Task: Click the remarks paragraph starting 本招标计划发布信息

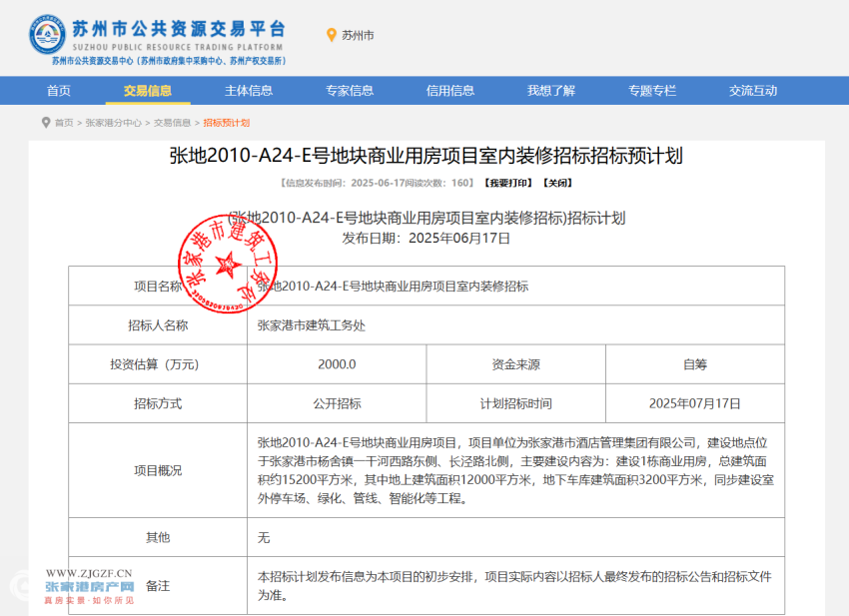Action: click(514, 586)
